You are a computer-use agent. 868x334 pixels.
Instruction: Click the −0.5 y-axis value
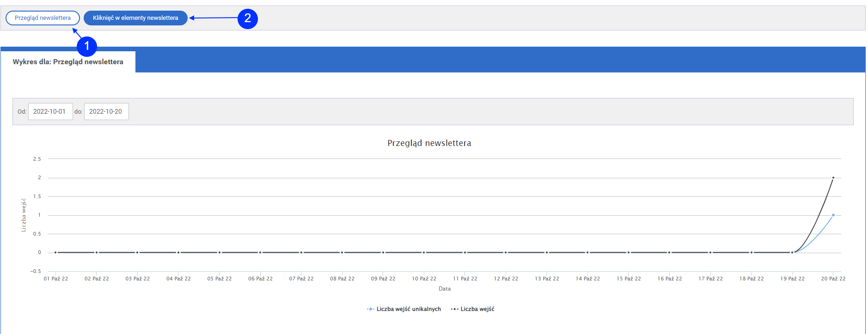[x=36, y=271]
